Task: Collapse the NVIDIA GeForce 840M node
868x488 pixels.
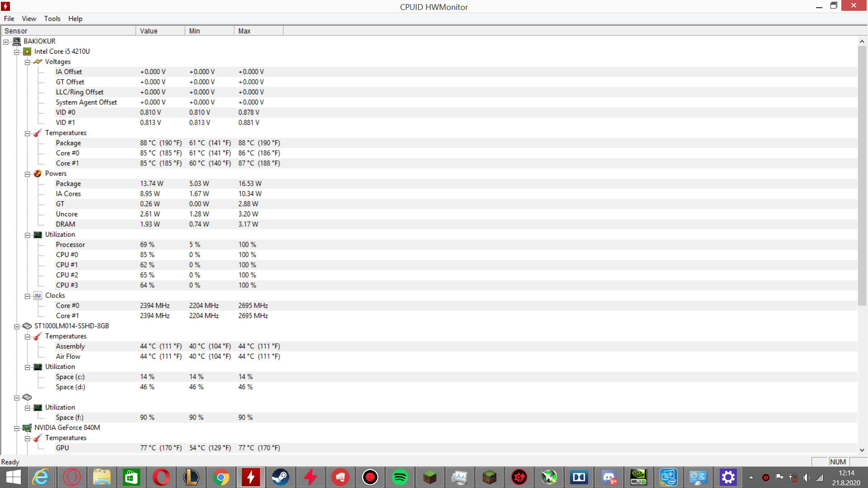Action: click(17, 428)
